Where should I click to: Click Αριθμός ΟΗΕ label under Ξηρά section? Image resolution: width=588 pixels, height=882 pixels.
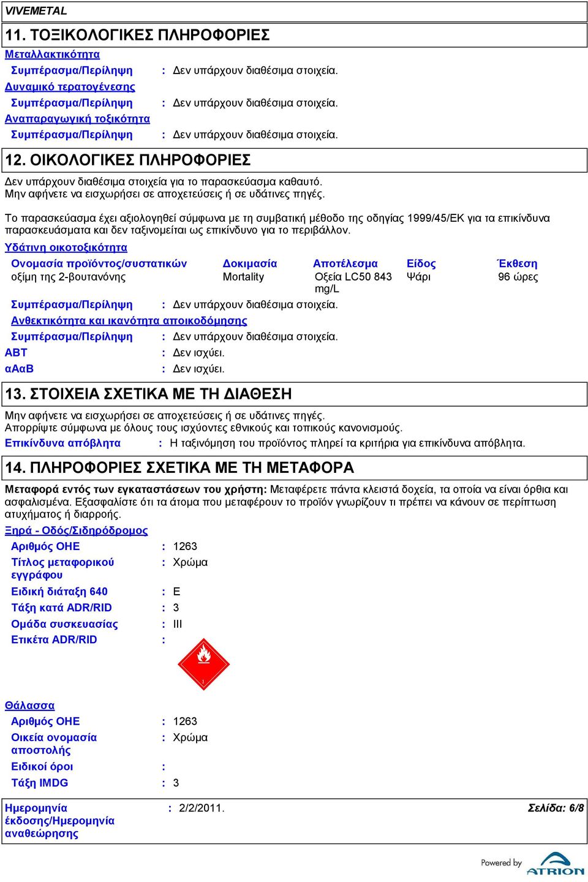45,546
